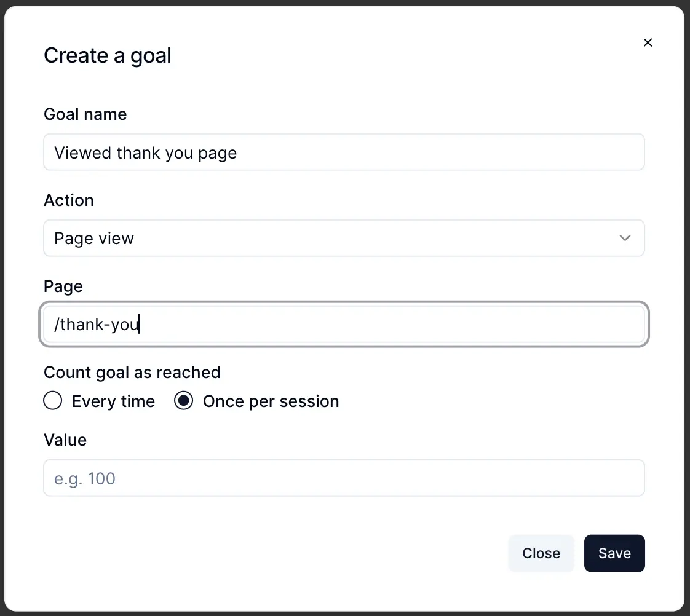
Task: Click the Goal name label
Action: [x=85, y=114]
